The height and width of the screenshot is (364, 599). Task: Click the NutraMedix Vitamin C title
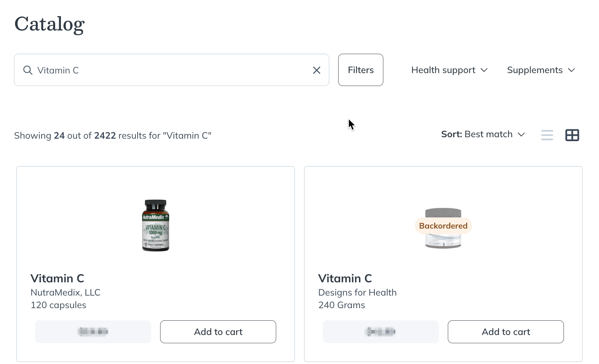[x=57, y=278]
